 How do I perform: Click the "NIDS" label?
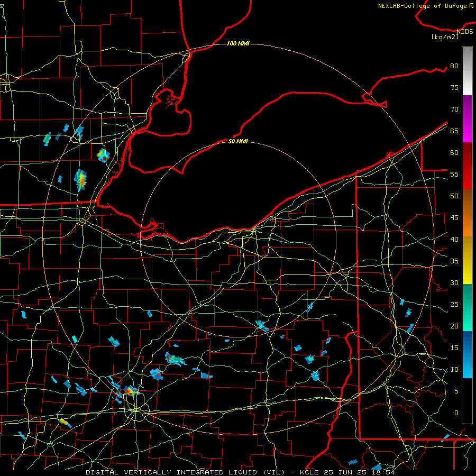pos(465,31)
